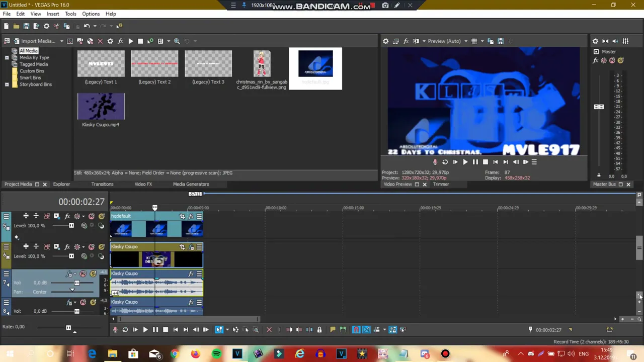Click the What's This help cursor icon
The width and height of the screenshot is (644, 362).
click(x=119, y=26)
